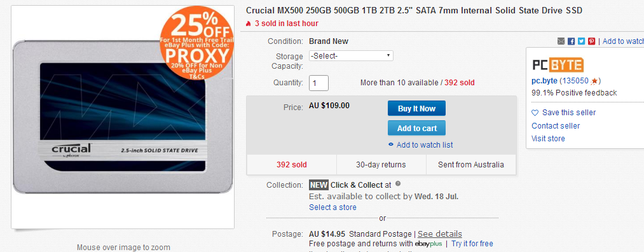Click eBay Plus Try it for free link
Viewport: 644px width, 252px height.
point(472,244)
